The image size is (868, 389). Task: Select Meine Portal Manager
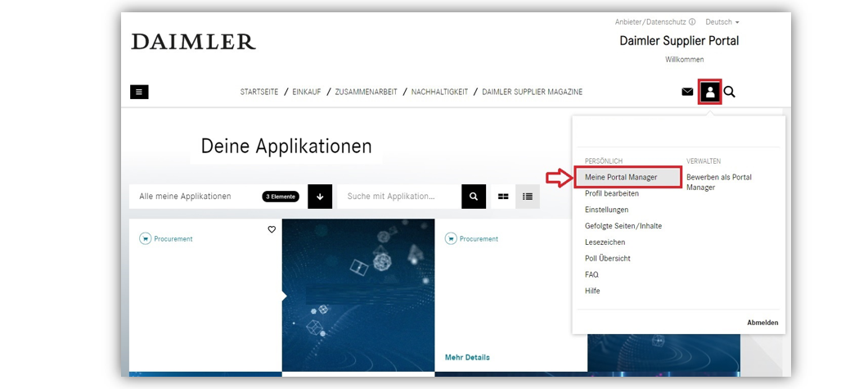(627, 178)
